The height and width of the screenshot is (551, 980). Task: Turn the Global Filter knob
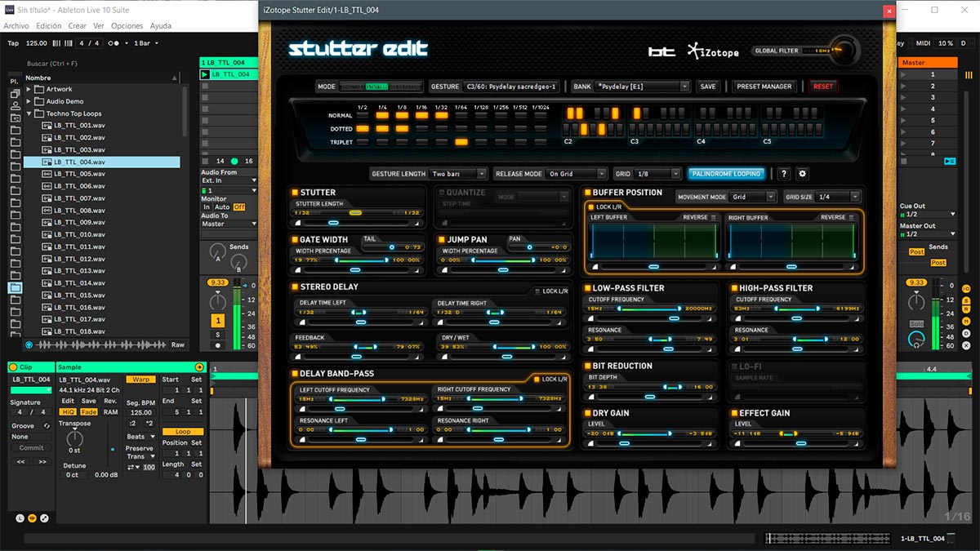click(846, 51)
